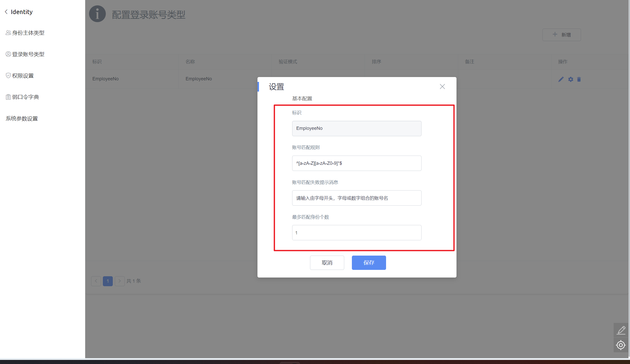
Task: Click the trash delete icon in row
Action: point(579,79)
